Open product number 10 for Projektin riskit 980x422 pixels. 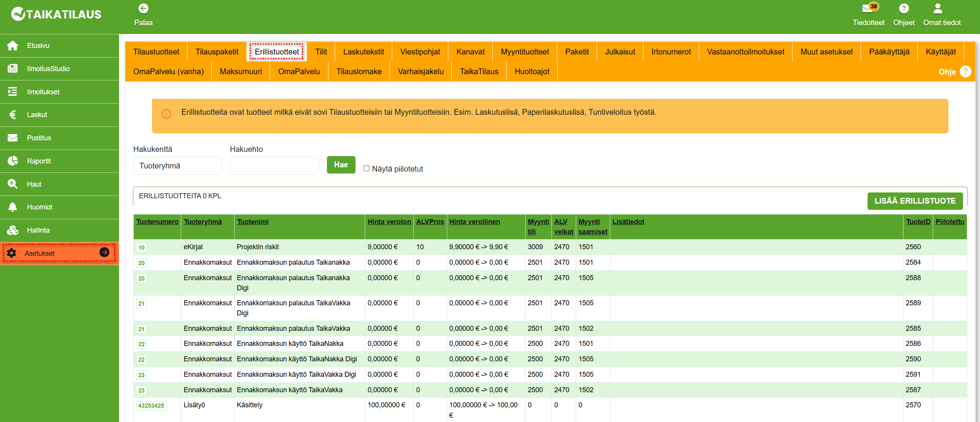pyautogui.click(x=141, y=248)
